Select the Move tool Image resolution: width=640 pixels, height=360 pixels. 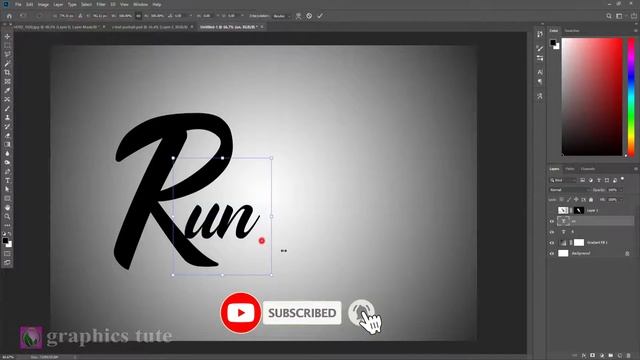point(7,37)
